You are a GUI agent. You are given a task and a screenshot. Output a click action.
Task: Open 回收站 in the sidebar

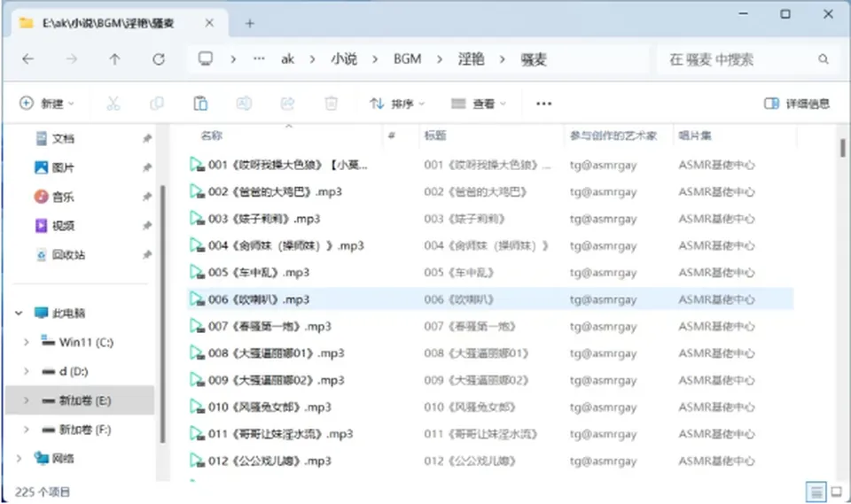click(x=68, y=255)
